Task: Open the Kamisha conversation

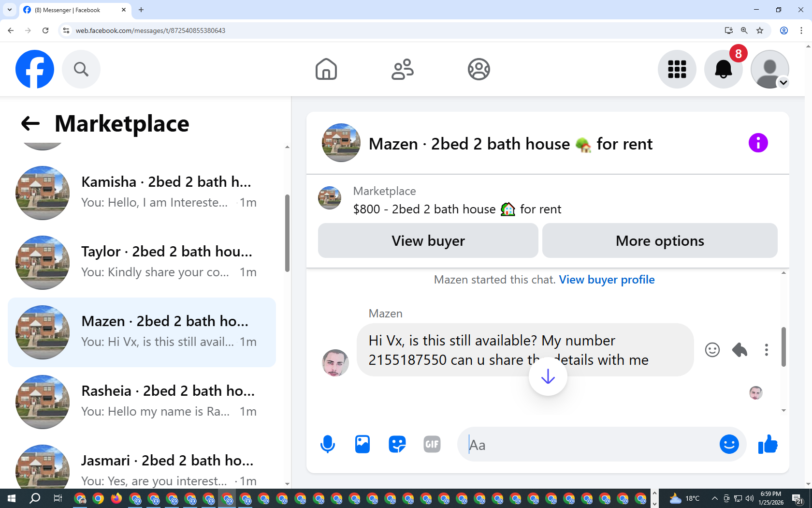Action: click(142, 193)
